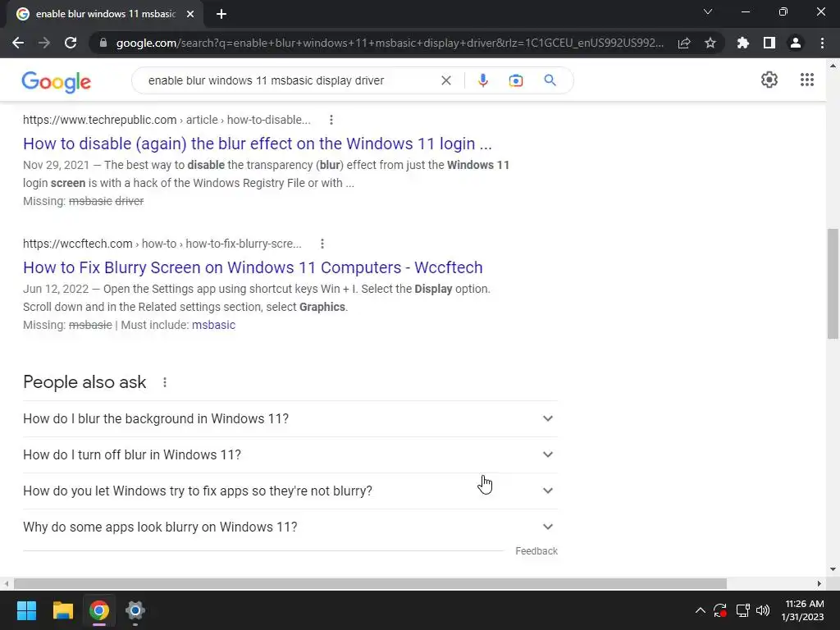The height and width of the screenshot is (630, 840).
Task: Go back to the previous page
Action: coord(18,43)
